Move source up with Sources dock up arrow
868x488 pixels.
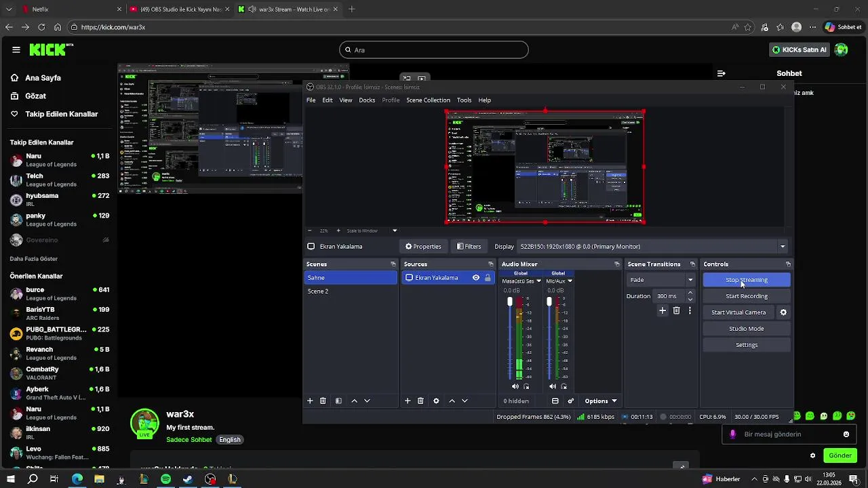[452, 401]
